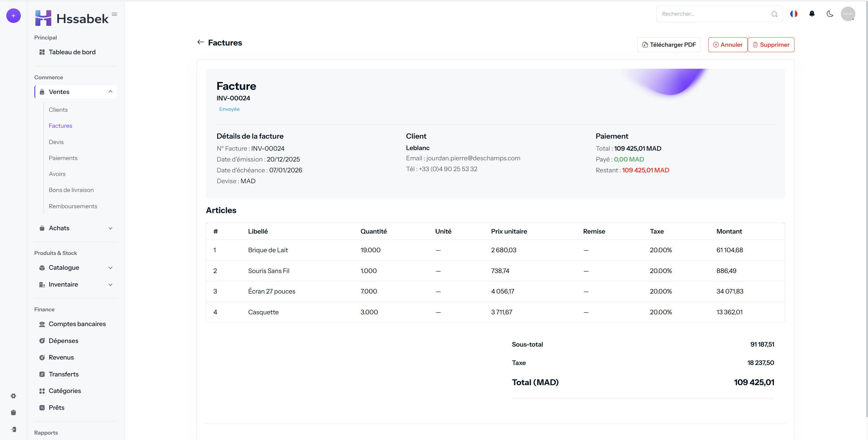868x440 pixels.
Task: Expand the Catalogue menu chevron
Action: [x=110, y=268]
